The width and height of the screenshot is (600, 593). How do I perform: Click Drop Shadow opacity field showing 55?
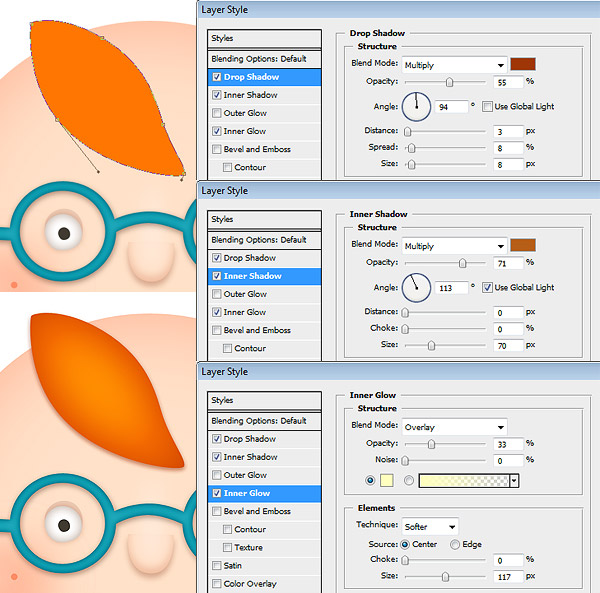coord(508,82)
